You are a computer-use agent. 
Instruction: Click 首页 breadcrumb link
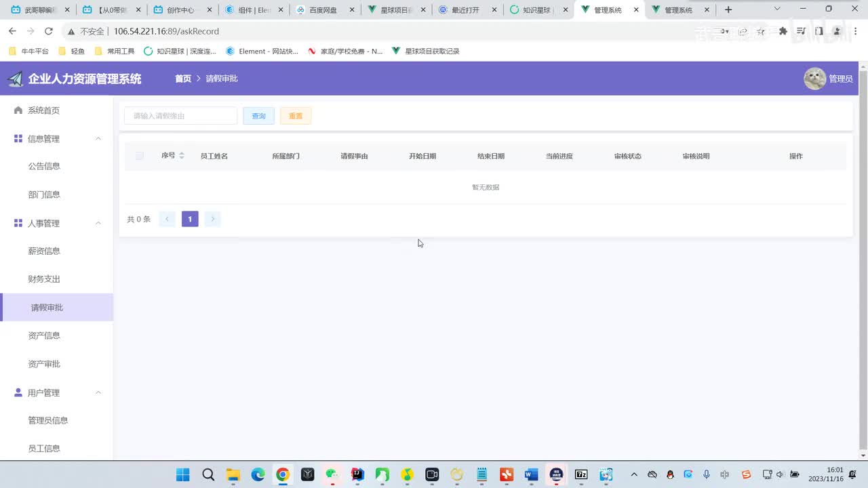click(x=183, y=79)
